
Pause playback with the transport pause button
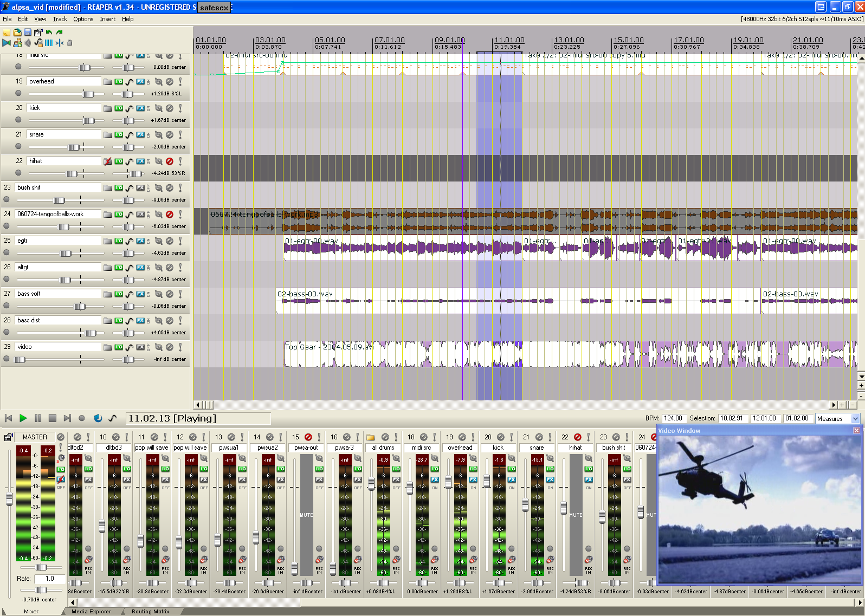(37, 418)
